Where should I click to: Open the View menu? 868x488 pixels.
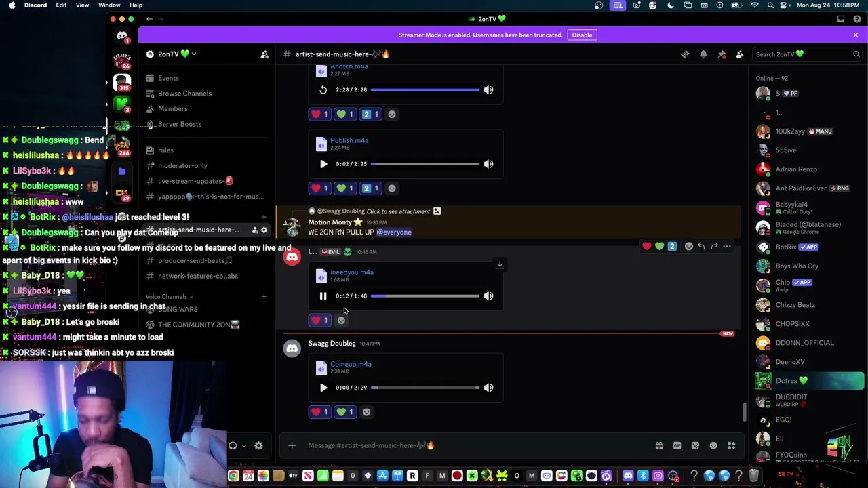(82, 5)
